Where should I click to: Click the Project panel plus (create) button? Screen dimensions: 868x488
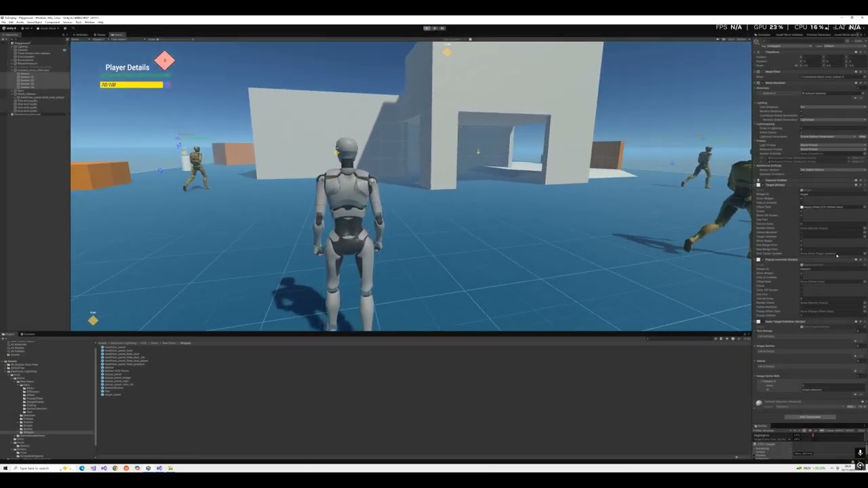[3, 339]
